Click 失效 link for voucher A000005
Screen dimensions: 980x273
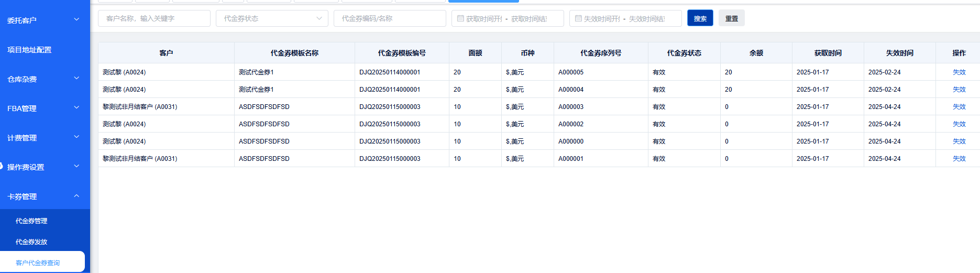click(x=959, y=72)
